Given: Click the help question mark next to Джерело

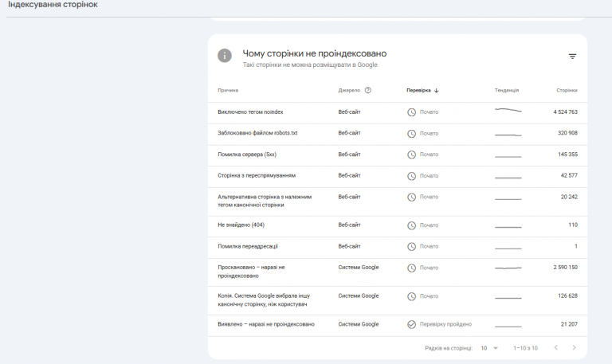Looking at the screenshot, I should click(x=367, y=90).
